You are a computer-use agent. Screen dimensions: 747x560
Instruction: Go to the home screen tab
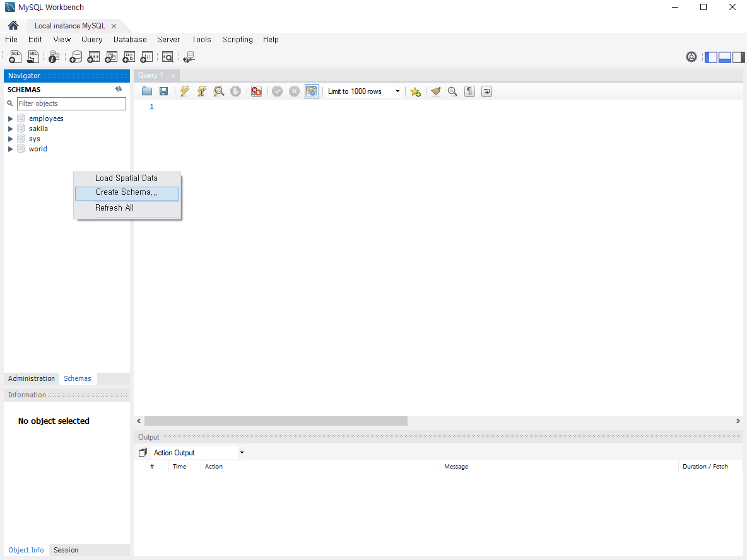[x=13, y=26]
